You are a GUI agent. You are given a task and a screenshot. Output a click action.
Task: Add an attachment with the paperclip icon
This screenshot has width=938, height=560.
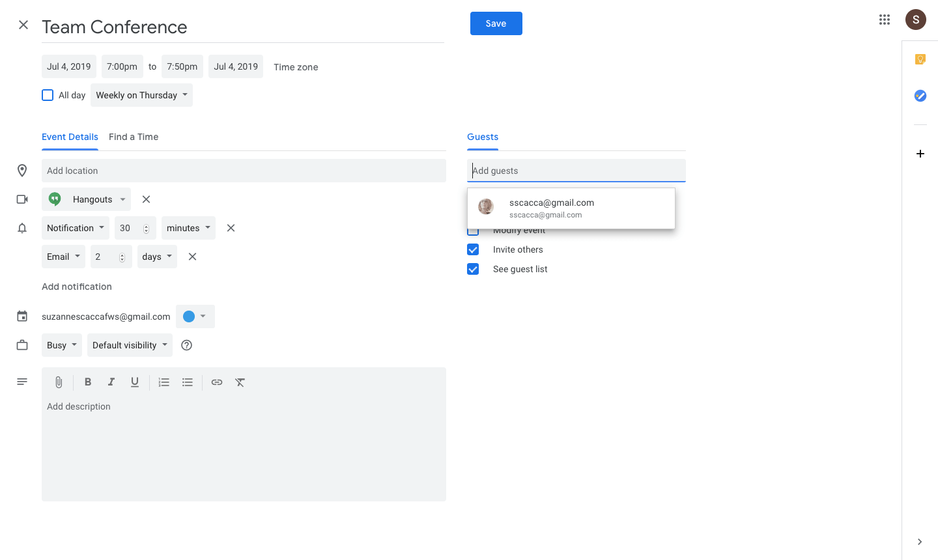point(59,382)
